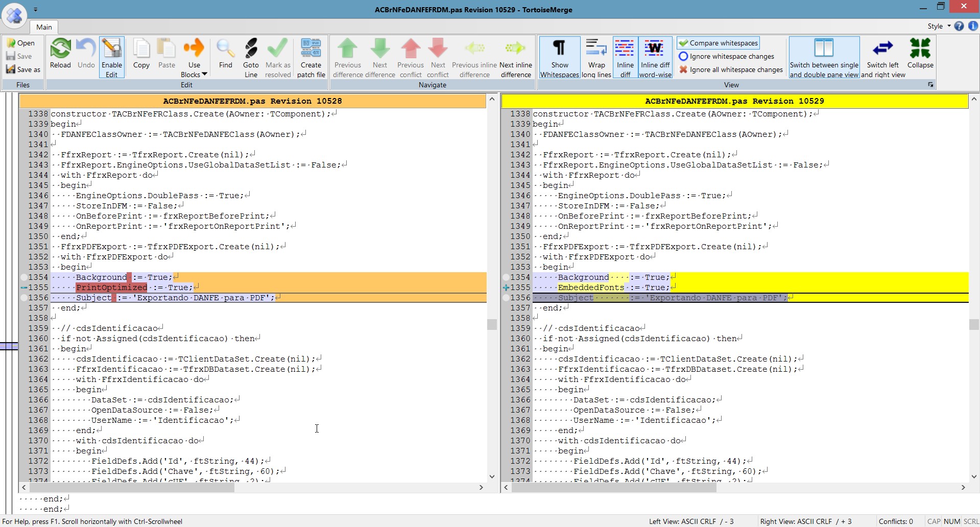This screenshot has width=980, height=527.
Task: Click Create patch file icon
Action: click(311, 57)
